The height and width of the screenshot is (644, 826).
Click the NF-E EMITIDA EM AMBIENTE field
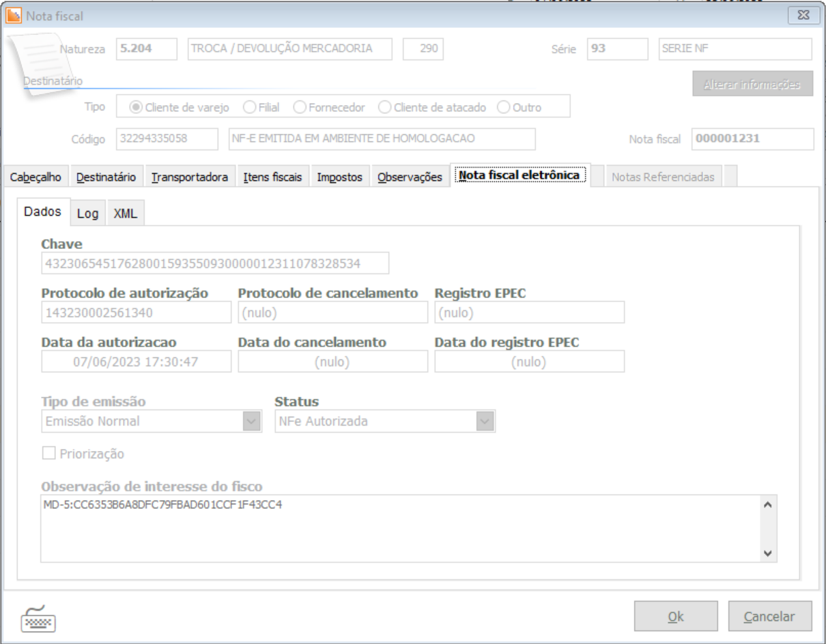point(382,138)
